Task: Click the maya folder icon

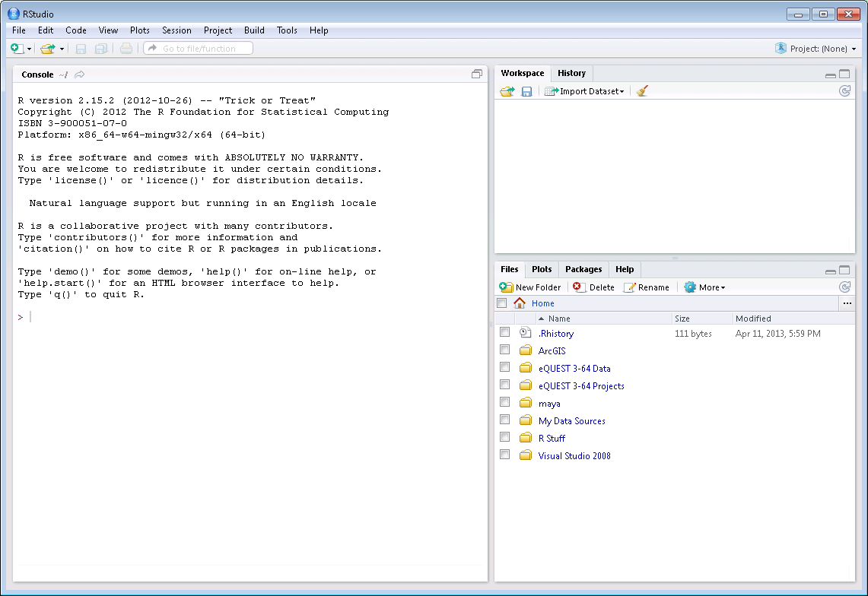Action: pos(526,403)
